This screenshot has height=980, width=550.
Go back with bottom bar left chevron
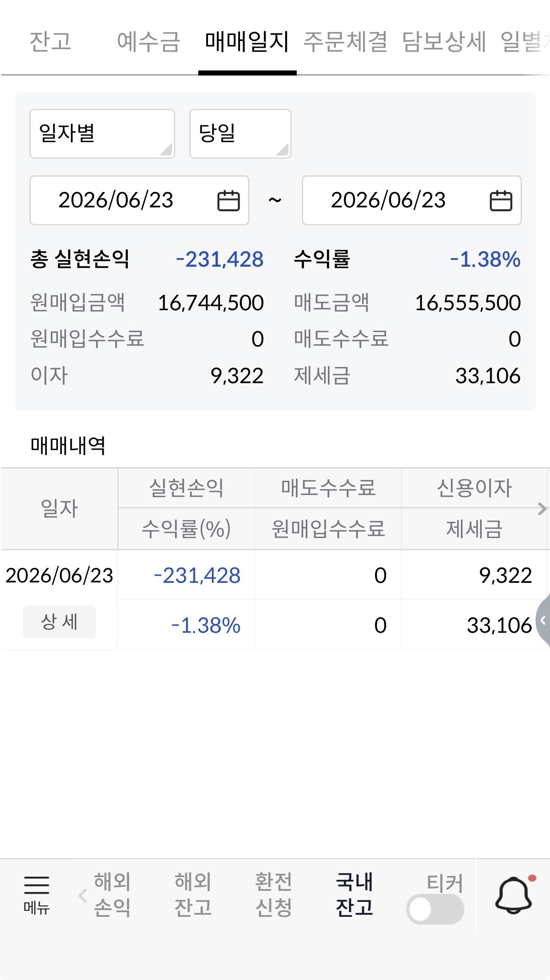tap(83, 895)
